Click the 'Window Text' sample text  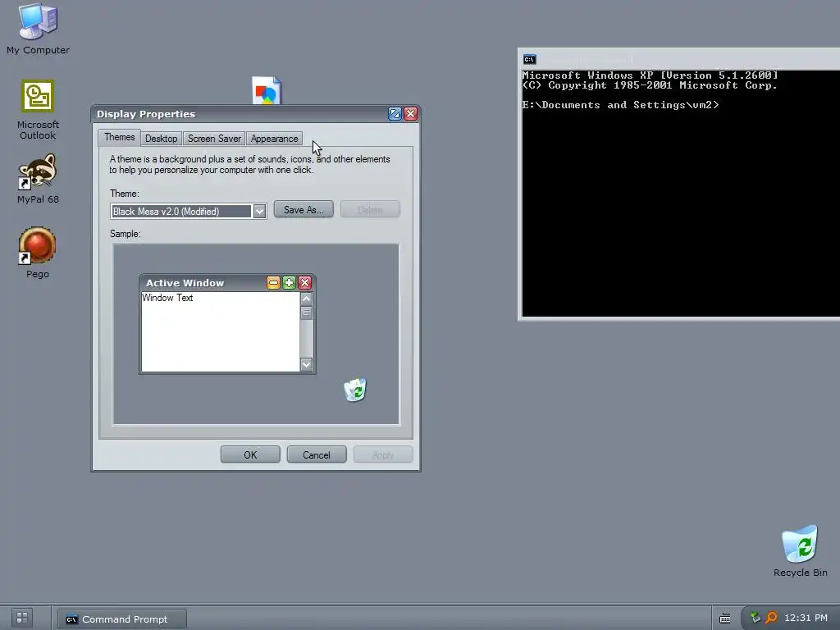(x=167, y=298)
